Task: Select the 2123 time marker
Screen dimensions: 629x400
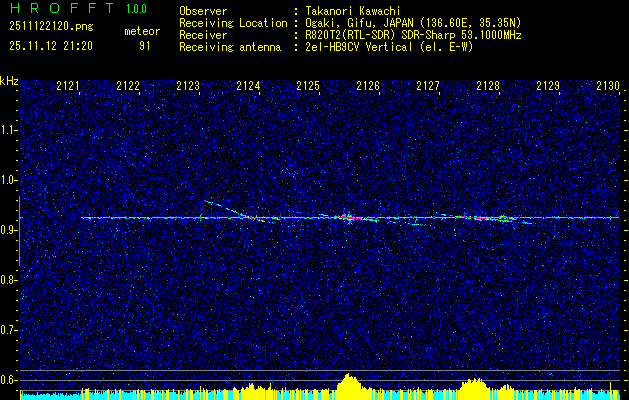Action: 188,87
